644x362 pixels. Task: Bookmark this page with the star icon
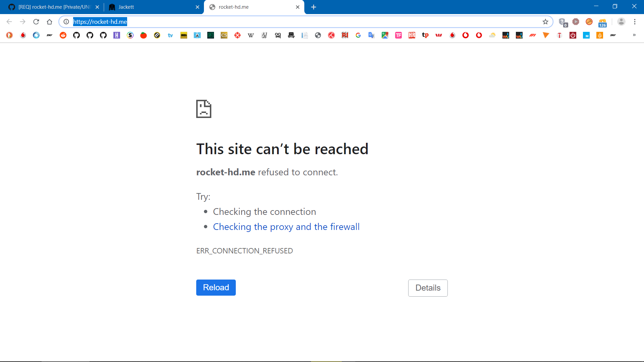(545, 21)
